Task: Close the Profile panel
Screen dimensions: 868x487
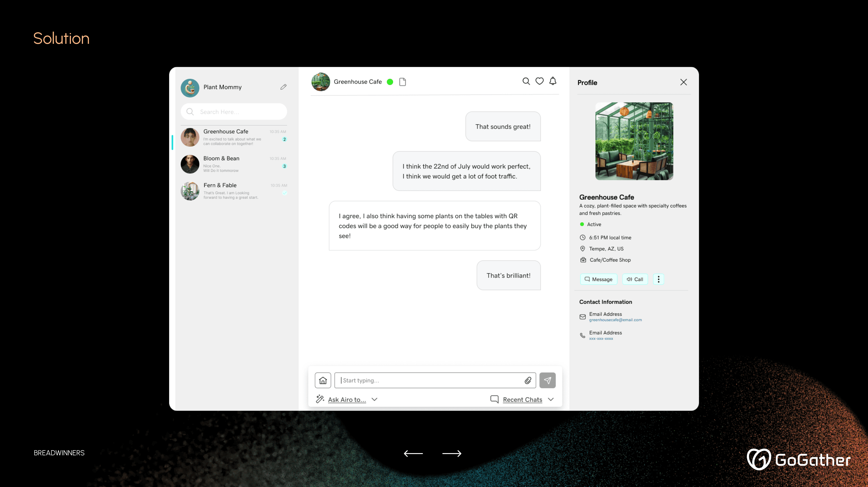Action: tap(683, 82)
